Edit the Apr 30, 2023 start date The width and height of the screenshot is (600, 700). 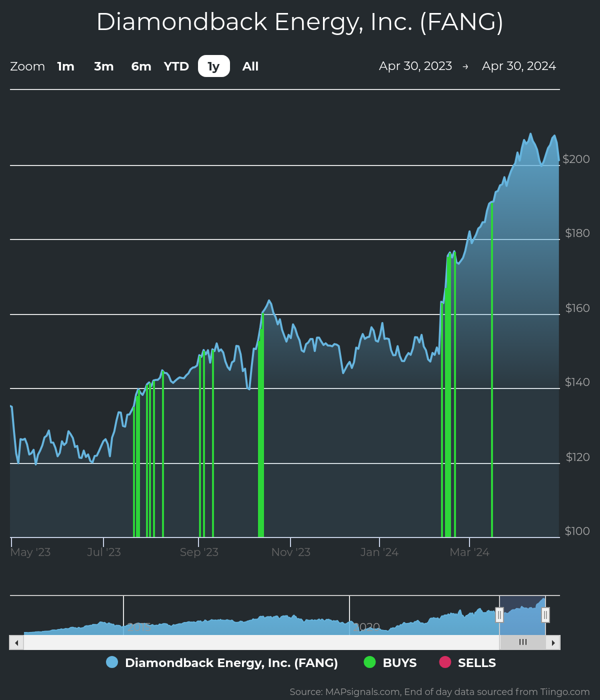click(x=415, y=66)
